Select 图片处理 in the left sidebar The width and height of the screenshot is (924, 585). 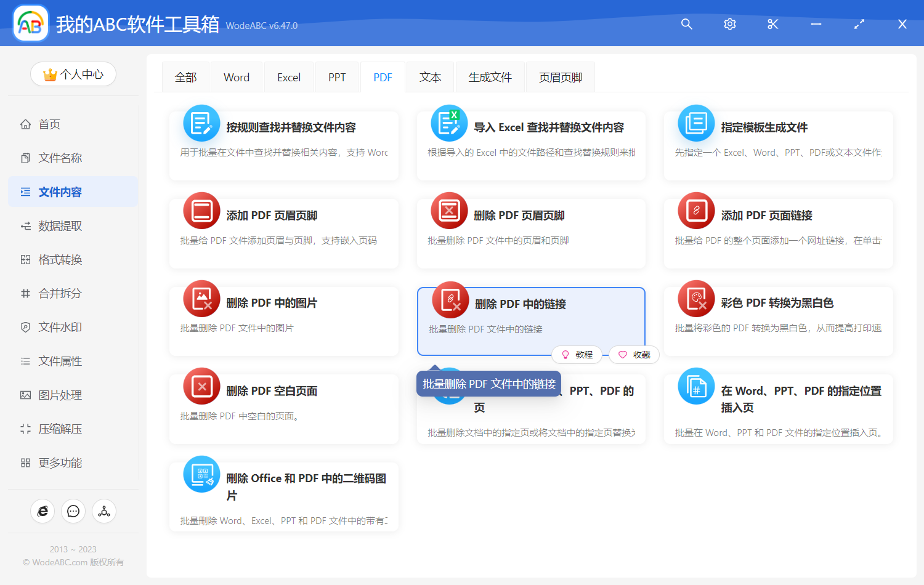[59, 395]
